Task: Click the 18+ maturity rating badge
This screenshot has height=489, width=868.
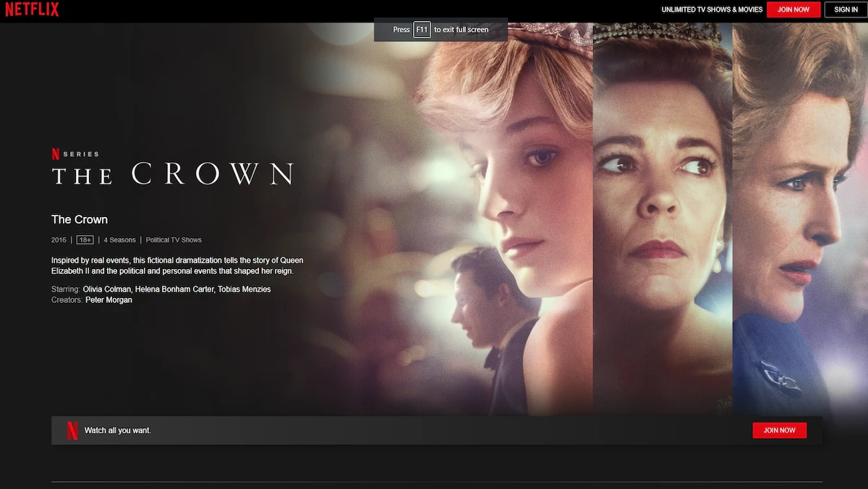Action: point(85,240)
